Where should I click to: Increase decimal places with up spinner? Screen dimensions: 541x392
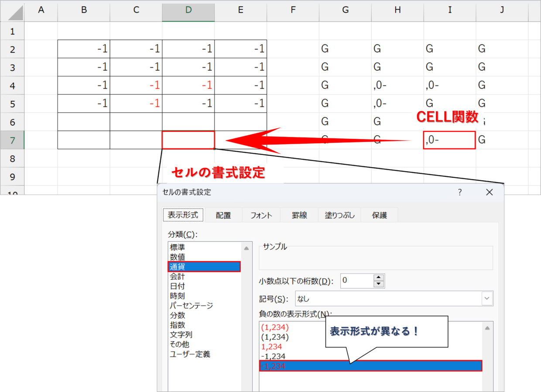379,278
